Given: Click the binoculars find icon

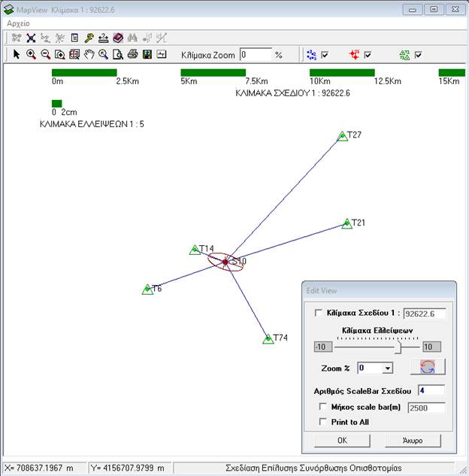Looking at the screenshot, I should [x=132, y=38].
